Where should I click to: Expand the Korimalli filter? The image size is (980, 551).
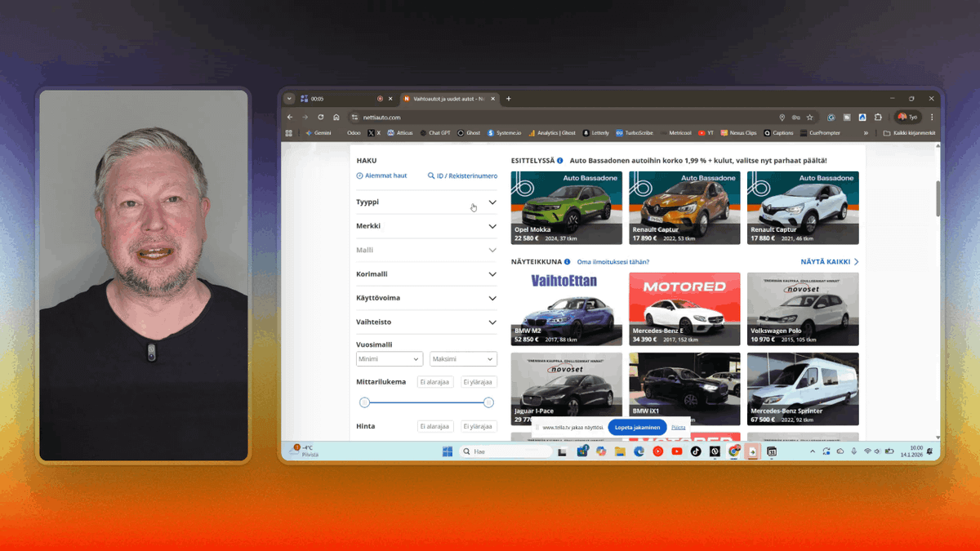click(426, 274)
